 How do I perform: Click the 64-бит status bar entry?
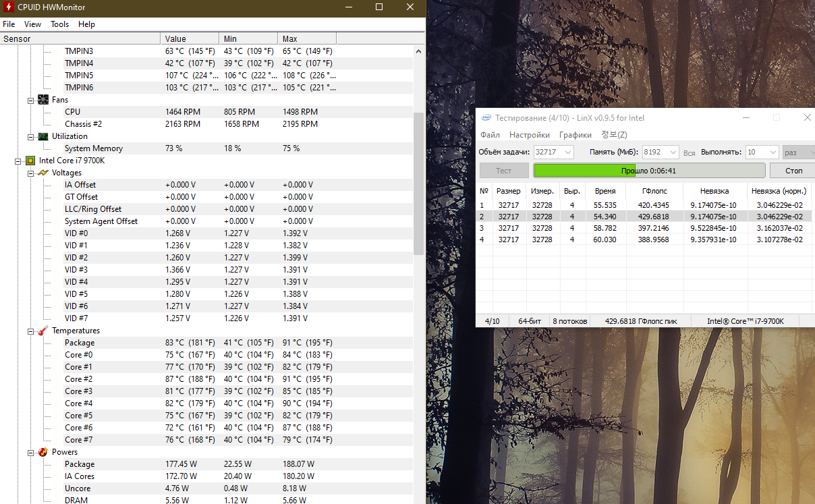tap(530, 321)
